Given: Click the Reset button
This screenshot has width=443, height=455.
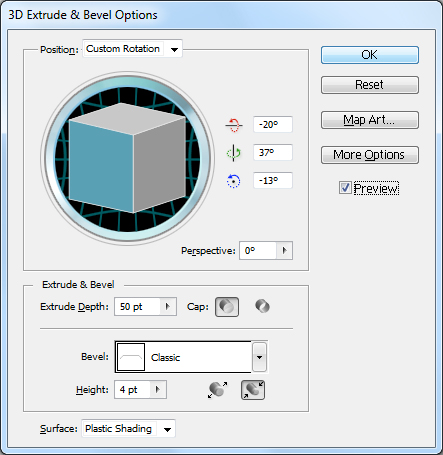Looking at the screenshot, I should pyautogui.click(x=370, y=85).
